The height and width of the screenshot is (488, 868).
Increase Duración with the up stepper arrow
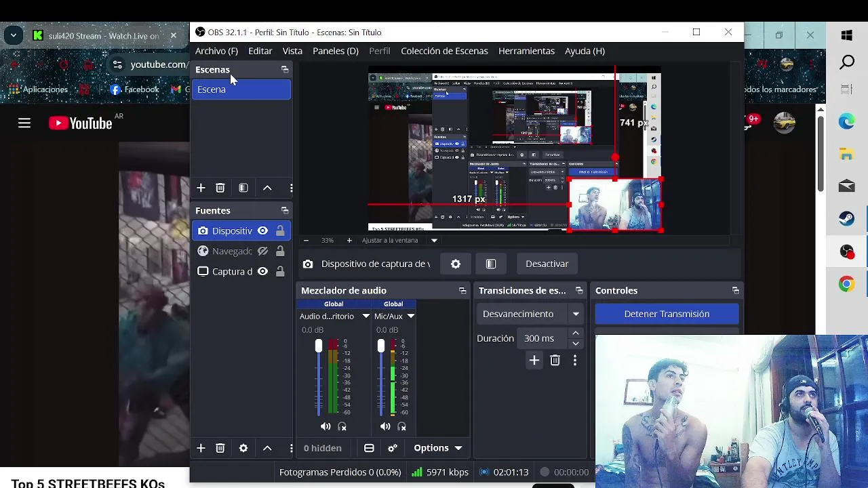pos(576,333)
